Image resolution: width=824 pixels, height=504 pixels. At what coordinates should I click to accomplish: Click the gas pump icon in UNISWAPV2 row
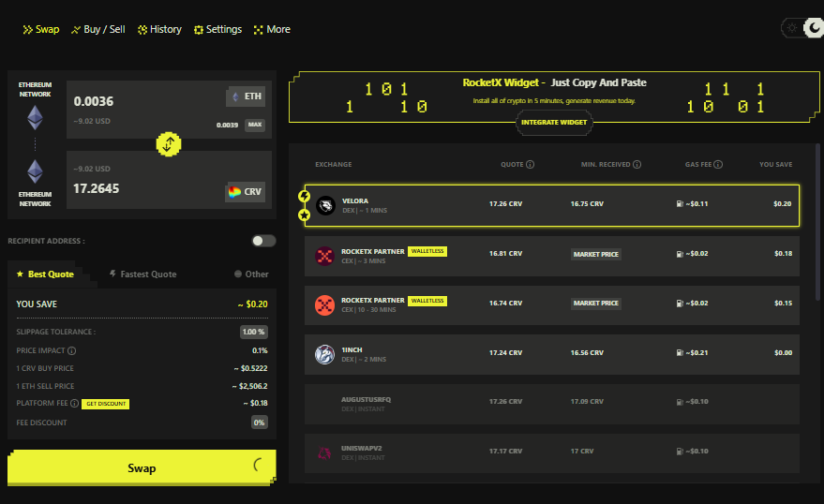pyautogui.click(x=680, y=451)
